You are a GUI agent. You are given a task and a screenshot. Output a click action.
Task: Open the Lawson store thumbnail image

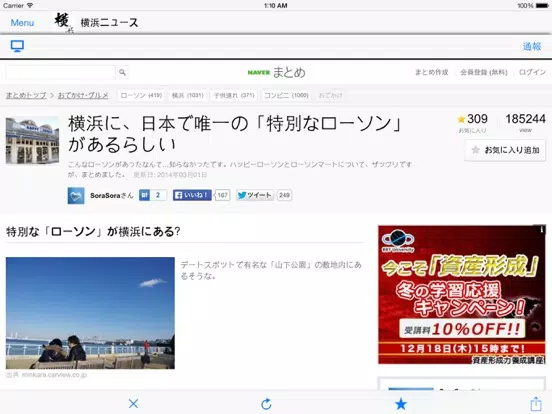coord(32,140)
